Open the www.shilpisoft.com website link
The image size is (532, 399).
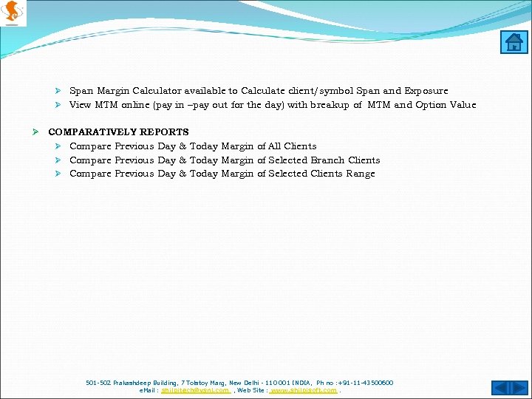point(304,391)
